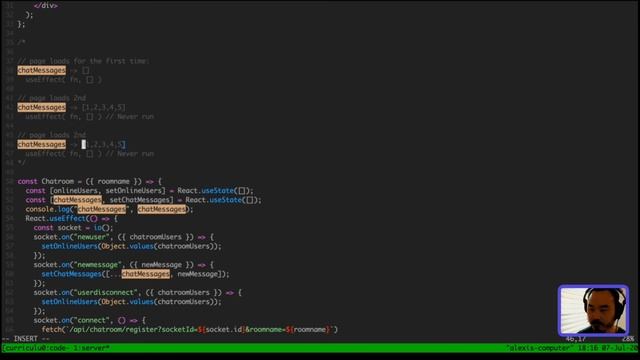Click the "connect" event string
The width and height of the screenshot is (640, 360).
pos(91,320)
